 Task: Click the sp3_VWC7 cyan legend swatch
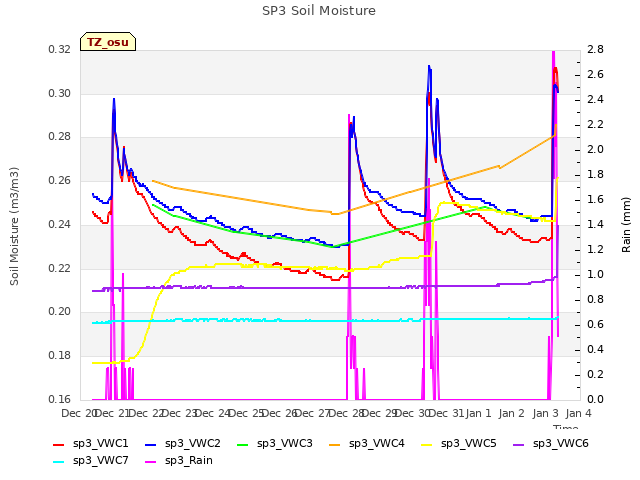pos(58,462)
